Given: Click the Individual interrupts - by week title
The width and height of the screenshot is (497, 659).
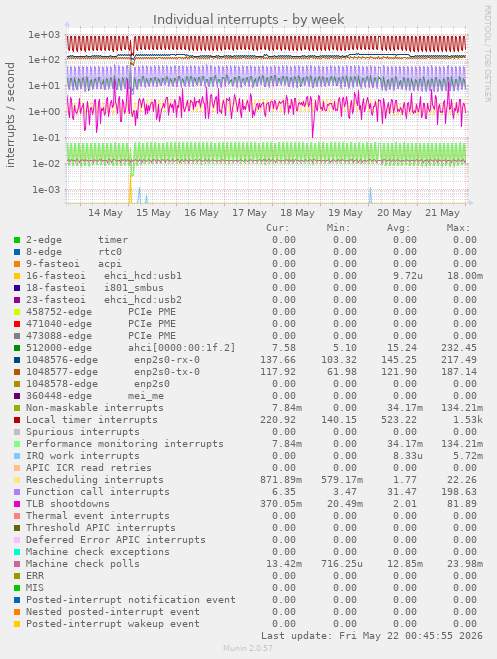Looking at the screenshot, I should tap(248, 19).
